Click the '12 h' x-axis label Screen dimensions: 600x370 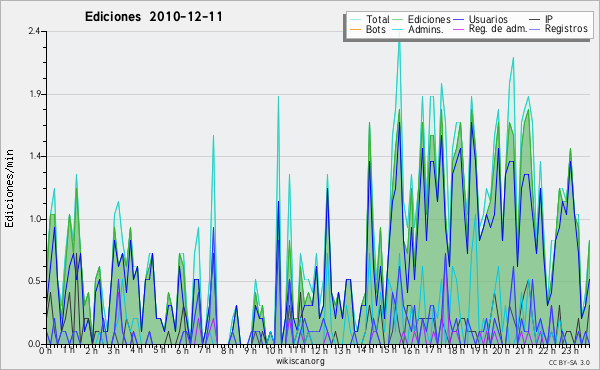pos(319,351)
